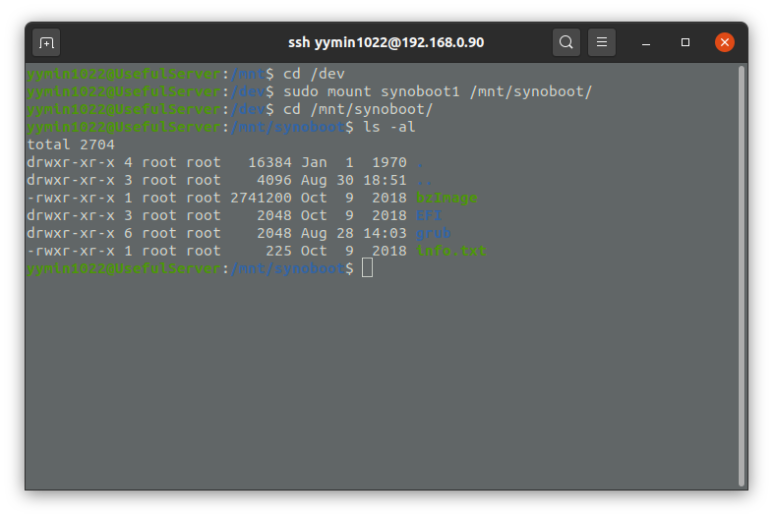Click the file size 225
This screenshot has width=773, height=518.
pyautogui.click(x=279, y=251)
